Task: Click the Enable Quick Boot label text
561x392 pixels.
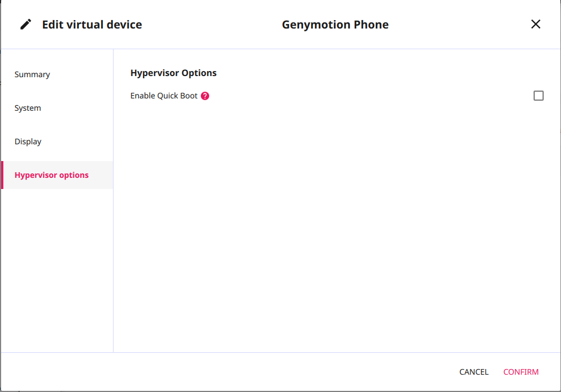Action: 164,96
